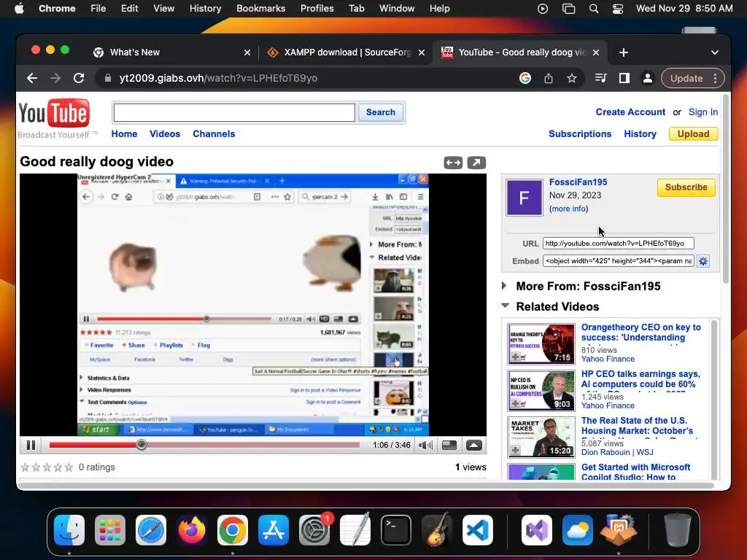
Task: Open the Create Account link
Action: pyautogui.click(x=630, y=112)
